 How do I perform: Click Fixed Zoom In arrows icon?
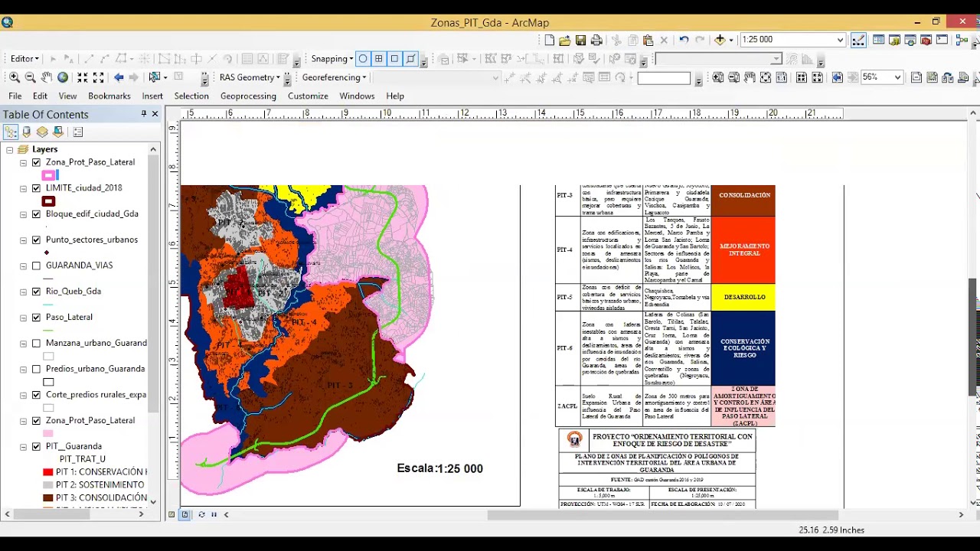coord(82,77)
